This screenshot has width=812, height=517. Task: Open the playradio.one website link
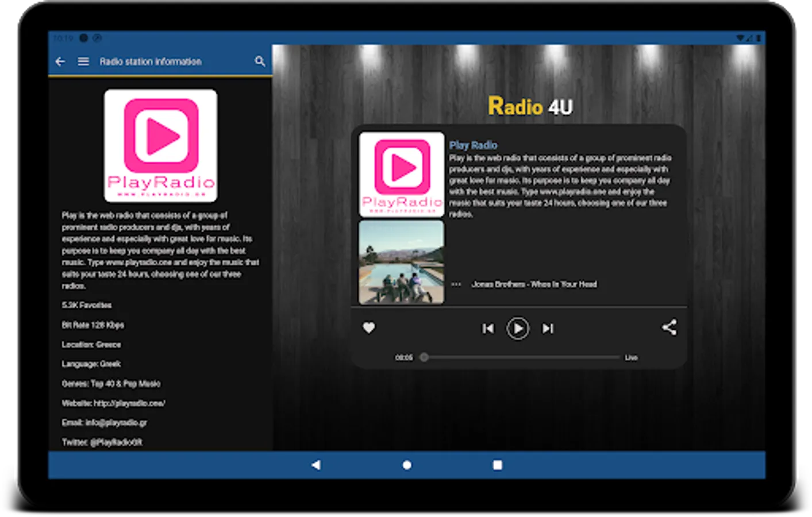coord(130,403)
